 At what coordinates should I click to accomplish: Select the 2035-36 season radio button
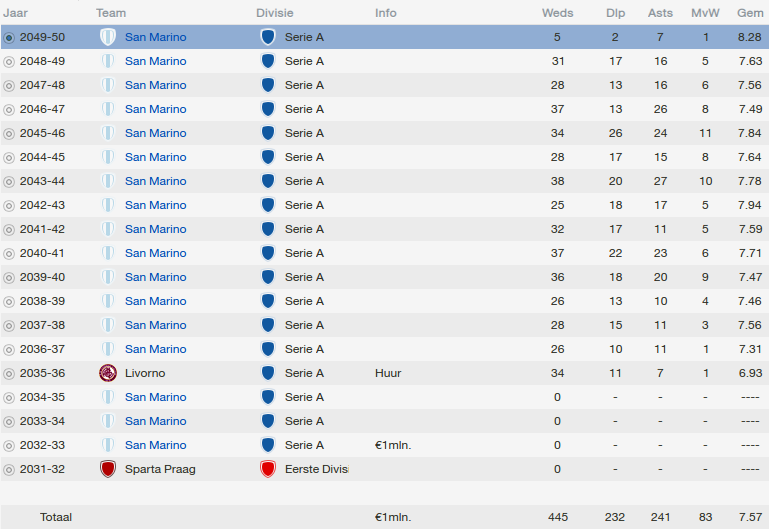[x=9, y=374]
